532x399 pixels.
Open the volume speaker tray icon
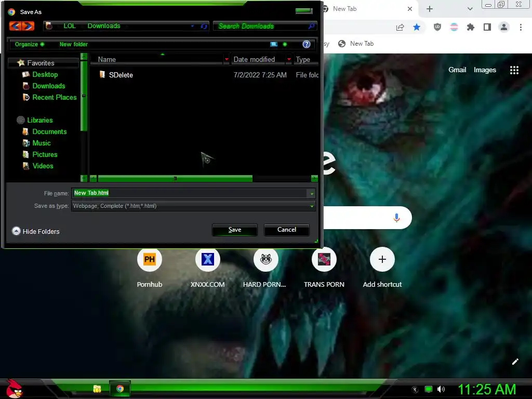pyautogui.click(x=441, y=389)
